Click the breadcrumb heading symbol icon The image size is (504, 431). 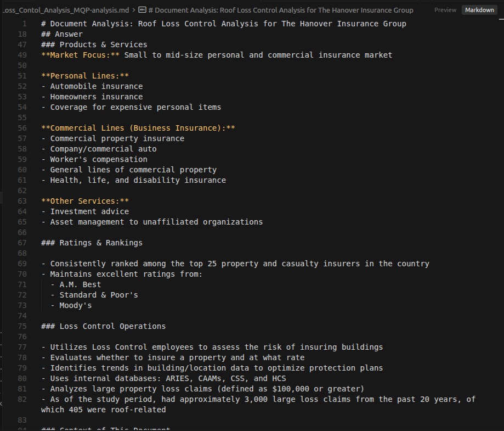[x=142, y=10]
